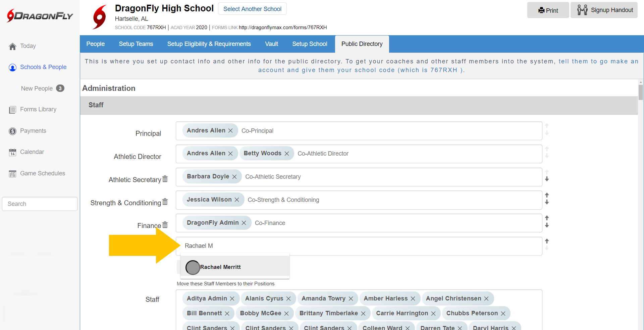Select Rachael Merritt from the suggestion dropdown

click(x=220, y=267)
